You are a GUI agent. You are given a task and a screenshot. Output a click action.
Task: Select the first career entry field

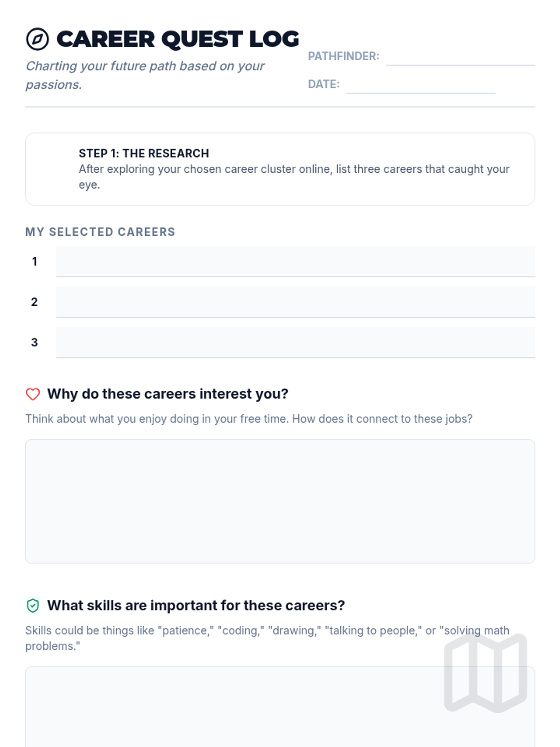click(x=295, y=261)
